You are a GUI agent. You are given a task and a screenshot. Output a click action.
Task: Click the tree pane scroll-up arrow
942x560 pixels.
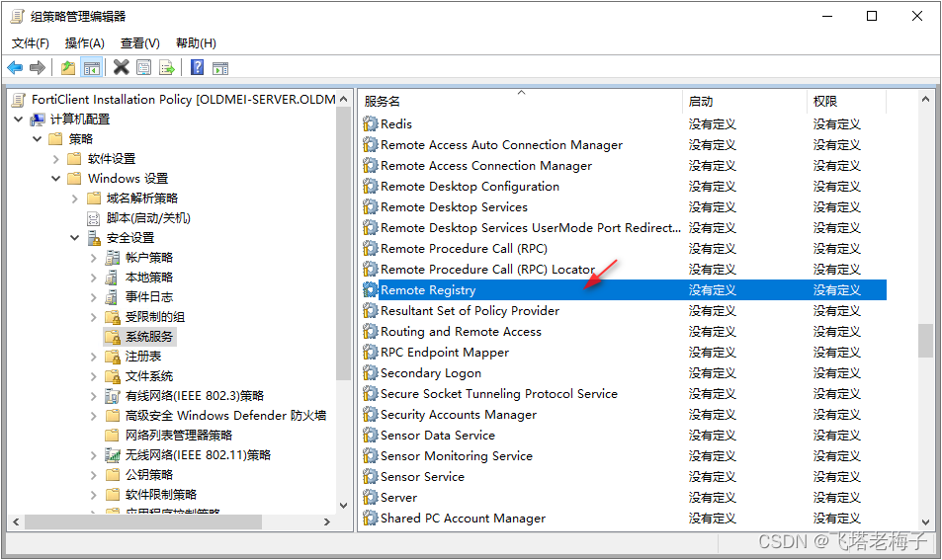(344, 99)
